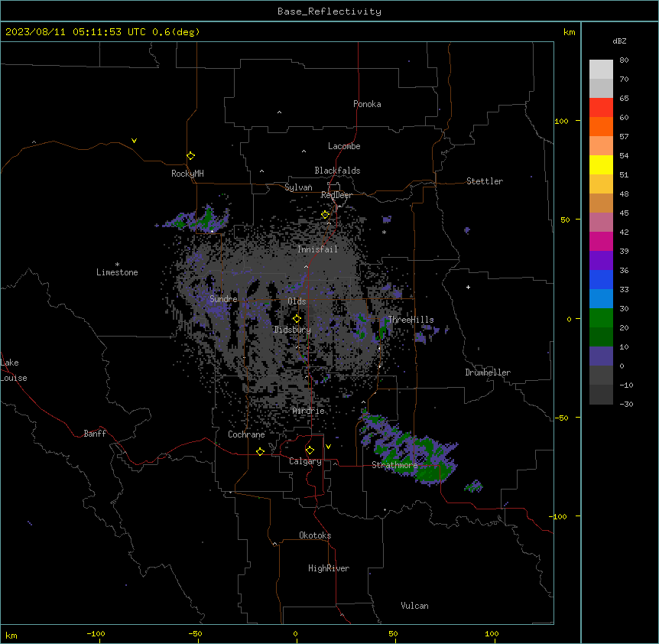Click the 2023/08/11 05:11:53 UTC timestamp
Viewport: 659px width, 644px height.
pos(75,32)
